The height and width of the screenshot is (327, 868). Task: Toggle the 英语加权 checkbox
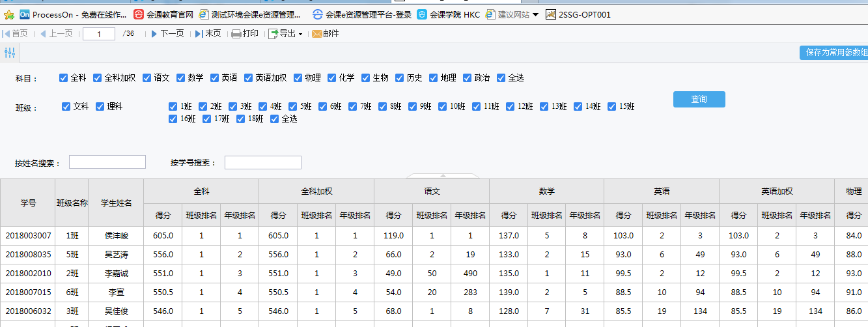[249, 78]
